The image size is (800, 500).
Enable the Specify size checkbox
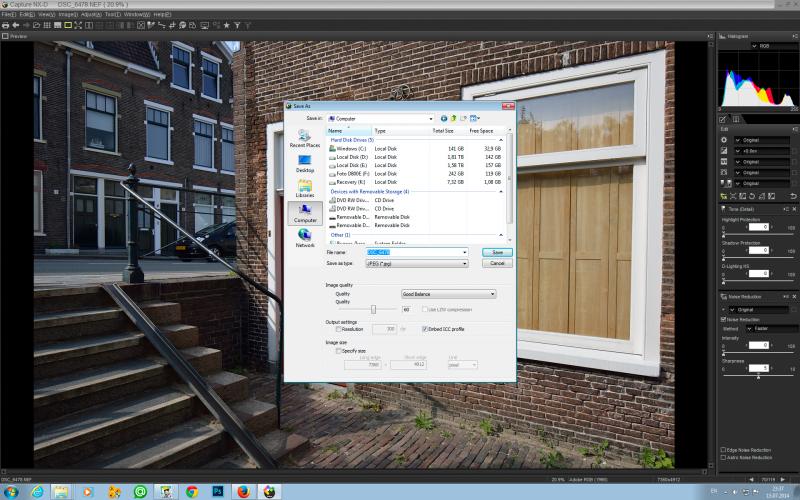[x=339, y=351]
